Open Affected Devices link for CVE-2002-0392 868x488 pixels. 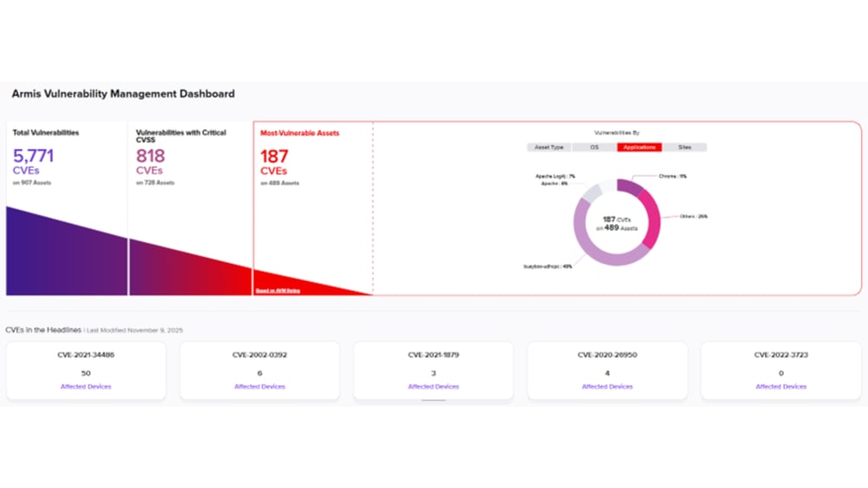(260, 386)
